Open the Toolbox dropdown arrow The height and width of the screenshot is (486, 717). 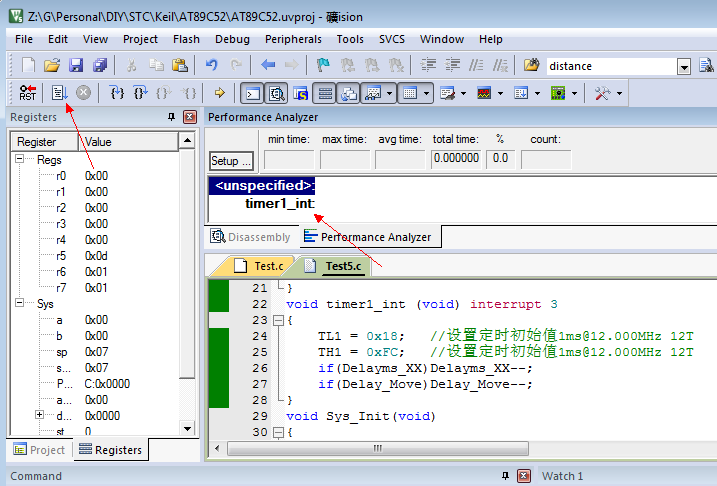point(619,94)
